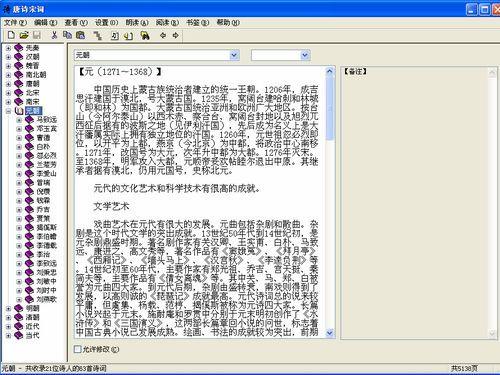
Task: Click the 当代 book icon
Action: pyautogui.click(x=19, y=335)
